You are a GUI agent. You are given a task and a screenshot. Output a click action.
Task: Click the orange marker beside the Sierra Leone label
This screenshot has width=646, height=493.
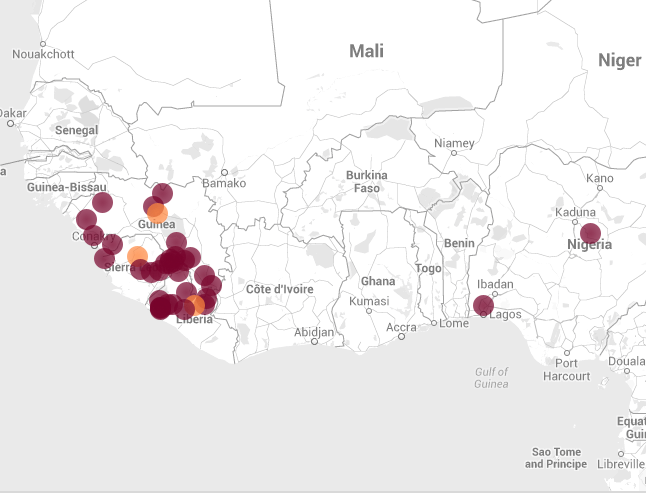point(137,255)
